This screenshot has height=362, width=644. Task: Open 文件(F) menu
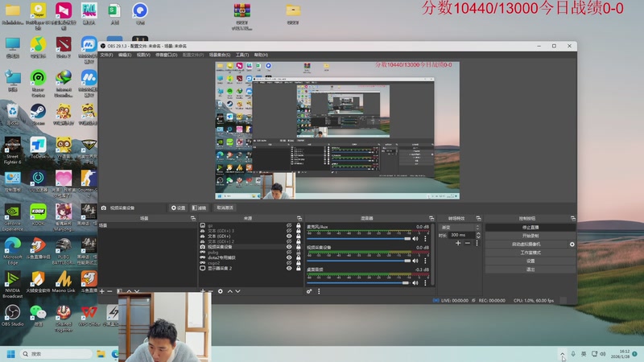[x=106, y=55]
